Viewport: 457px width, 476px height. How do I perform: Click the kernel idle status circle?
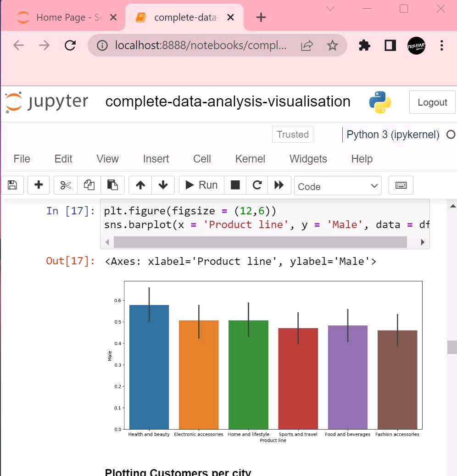click(x=451, y=134)
